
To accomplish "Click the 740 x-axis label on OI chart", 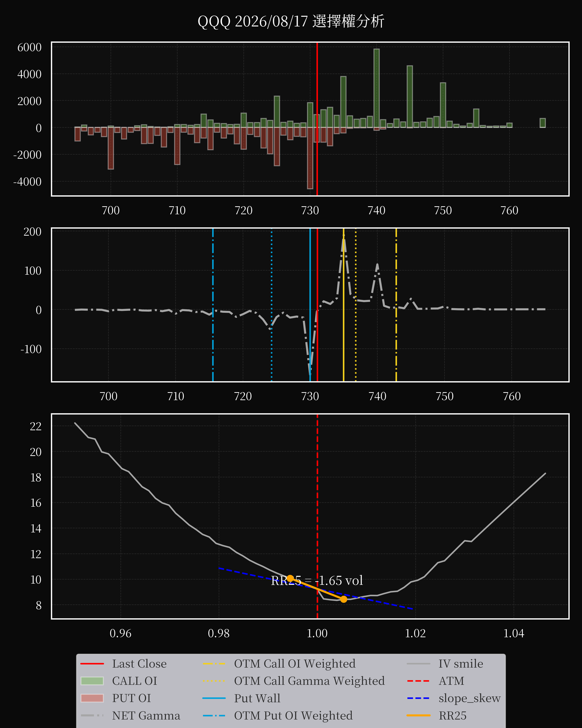I will pyautogui.click(x=377, y=210).
